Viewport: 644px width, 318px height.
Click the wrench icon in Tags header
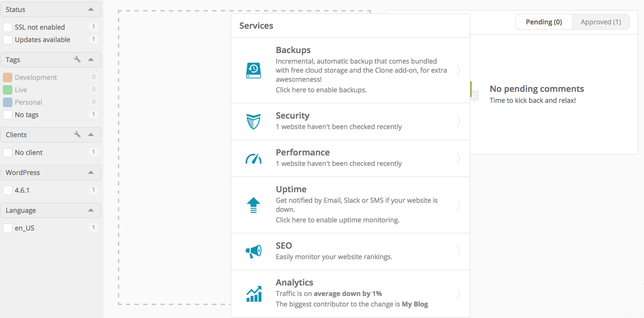77,60
